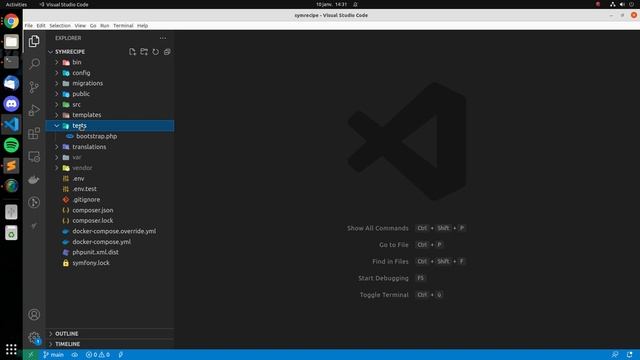Open Sublime Text from the dock

[x=11, y=166]
